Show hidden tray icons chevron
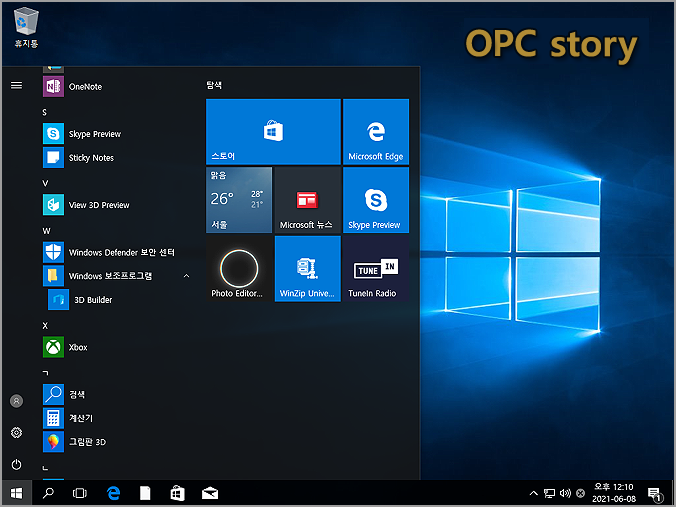The width and height of the screenshot is (676, 507). coord(533,493)
